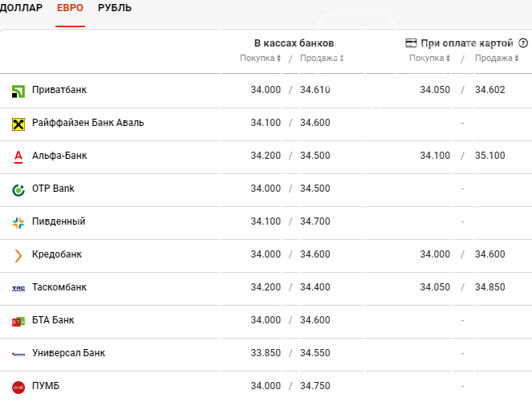Switch to the РУБЛЬ tab

115,8
